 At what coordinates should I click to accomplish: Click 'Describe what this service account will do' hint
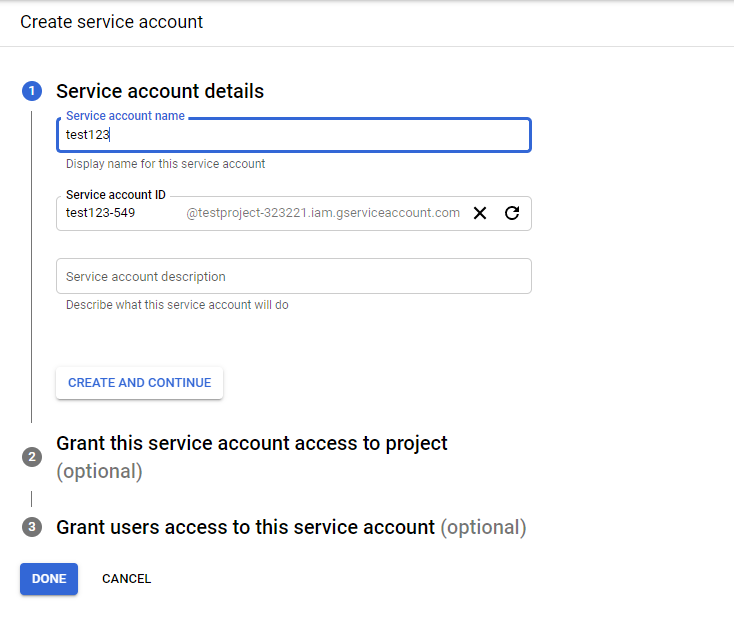pos(177,305)
